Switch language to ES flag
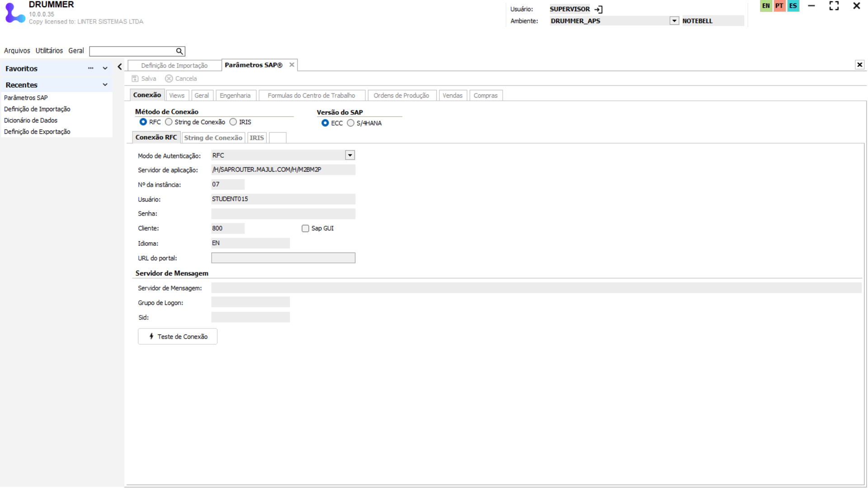 (x=793, y=6)
